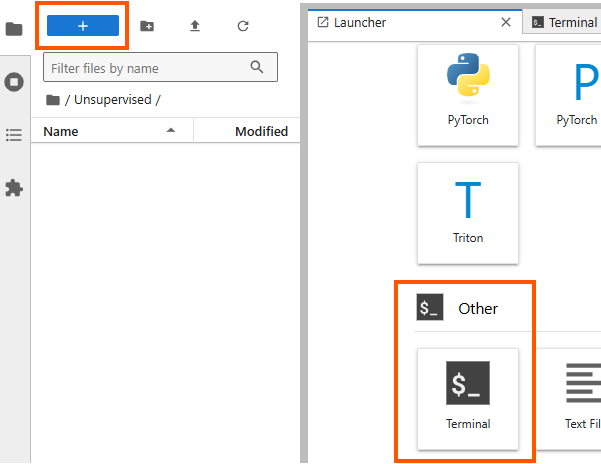
Task: Focus the Filter files by name field
Action: point(150,68)
